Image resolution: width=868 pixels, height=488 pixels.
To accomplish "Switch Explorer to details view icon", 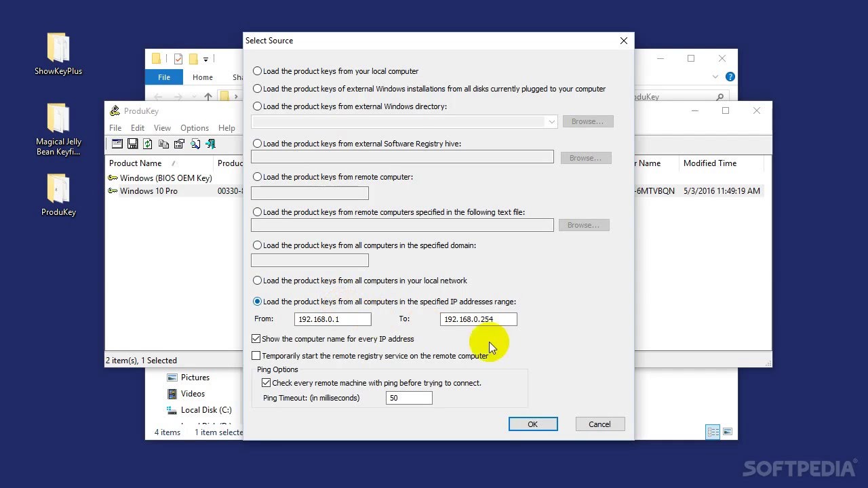I will (x=713, y=432).
